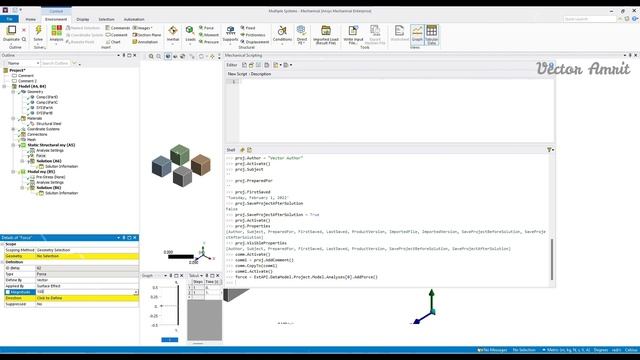Switch to the Selection ribbon tab
The height and width of the screenshot is (360, 640).
point(106,19)
